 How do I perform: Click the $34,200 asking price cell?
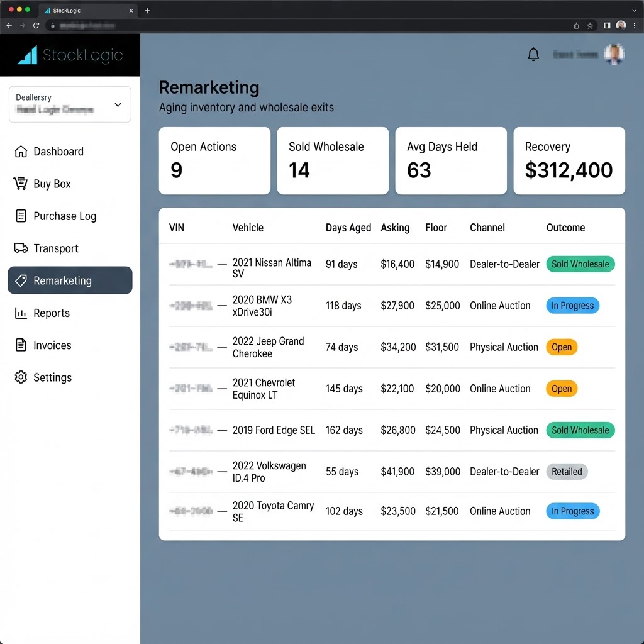(x=398, y=347)
